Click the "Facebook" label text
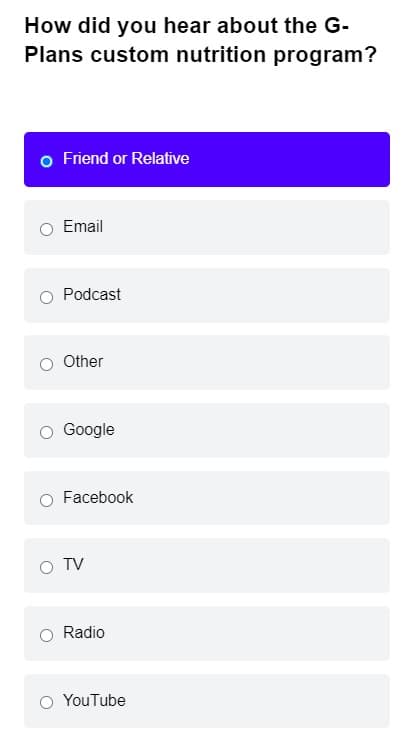 tap(98, 497)
